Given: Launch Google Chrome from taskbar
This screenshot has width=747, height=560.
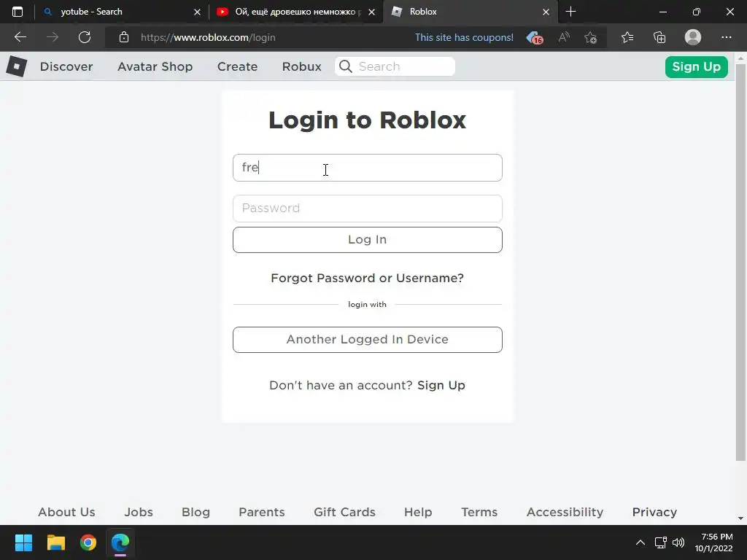Looking at the screenshot, I should (x=88, y=542).
